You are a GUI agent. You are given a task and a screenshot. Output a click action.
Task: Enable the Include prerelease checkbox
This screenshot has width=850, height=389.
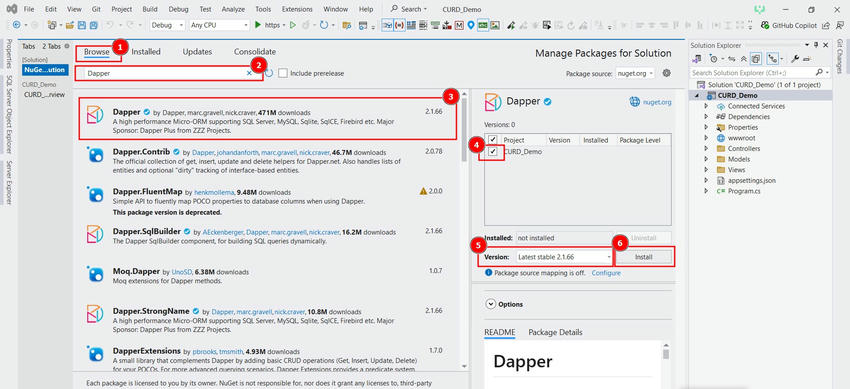(x=282, y=73)
